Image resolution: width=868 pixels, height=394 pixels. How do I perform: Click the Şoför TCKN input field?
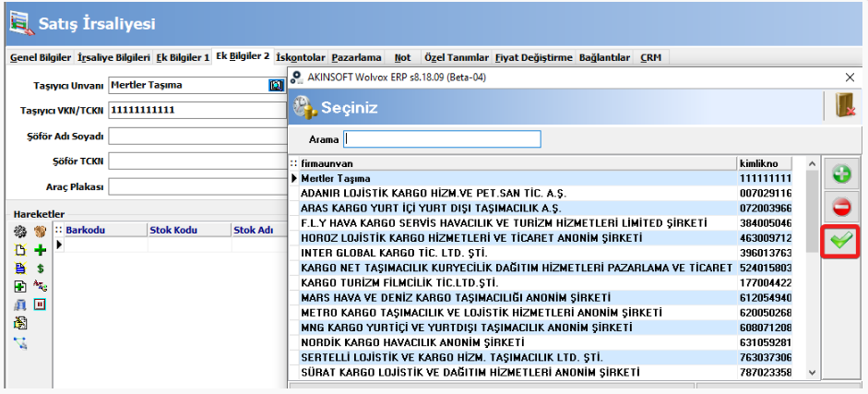197,161
